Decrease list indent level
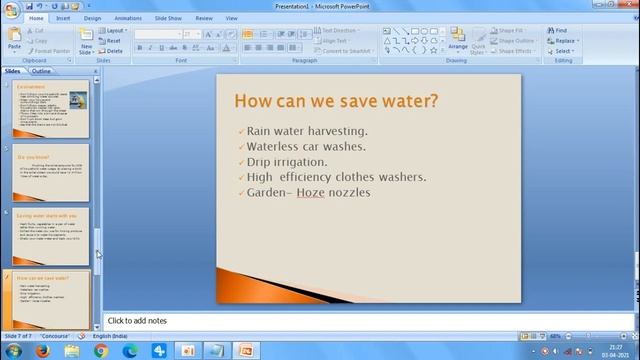640x360 pixels. click(x=281, y=34)
